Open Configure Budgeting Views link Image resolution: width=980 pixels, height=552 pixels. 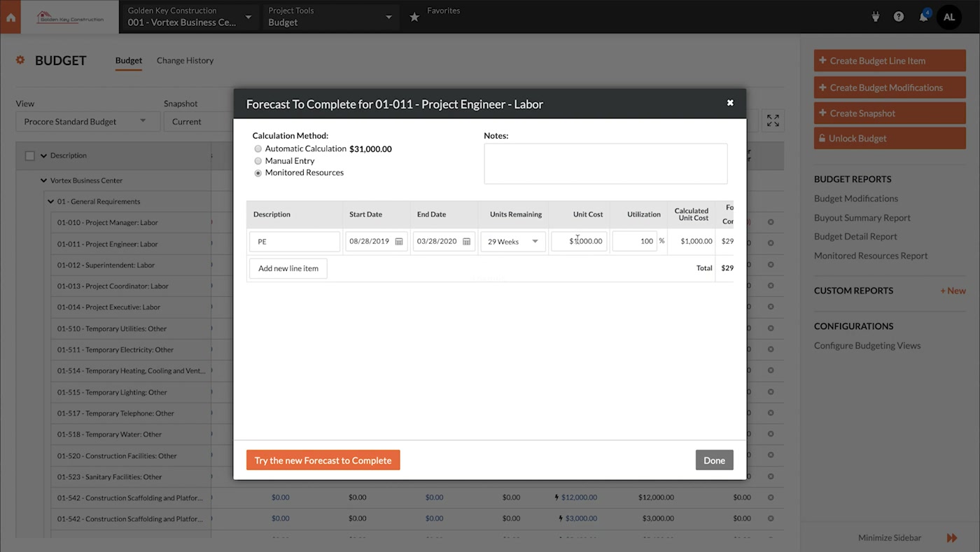pyautogui.click(x=867, y=345)
